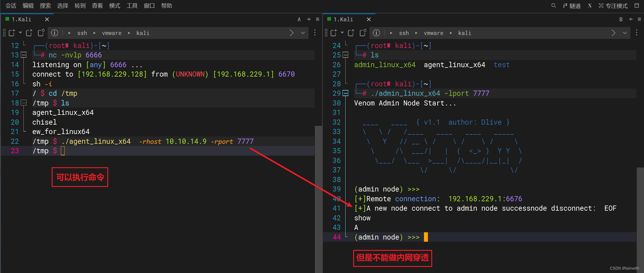Expand right pane address bar dropdown
Screen dimensions: 644x273
(625, 33)
